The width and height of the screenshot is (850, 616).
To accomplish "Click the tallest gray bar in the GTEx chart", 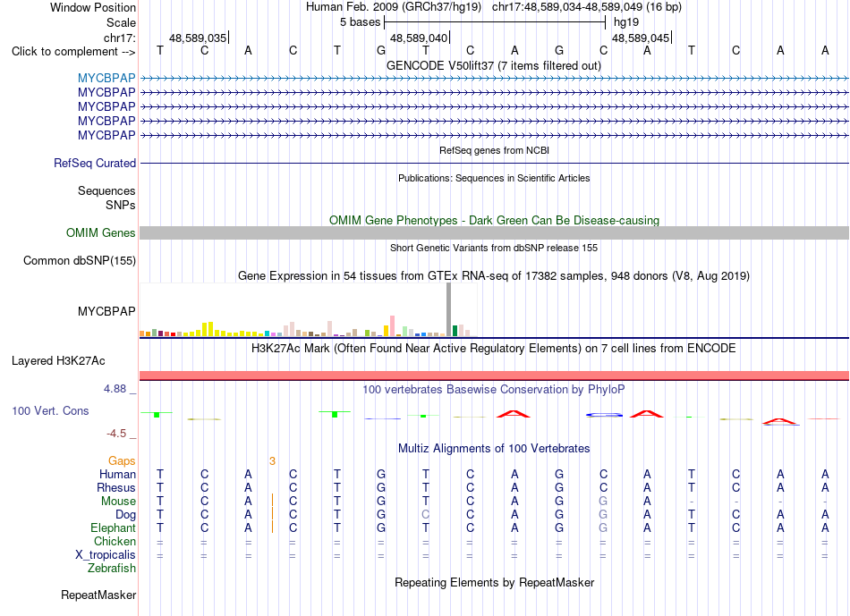I will [x=449, y=309].
